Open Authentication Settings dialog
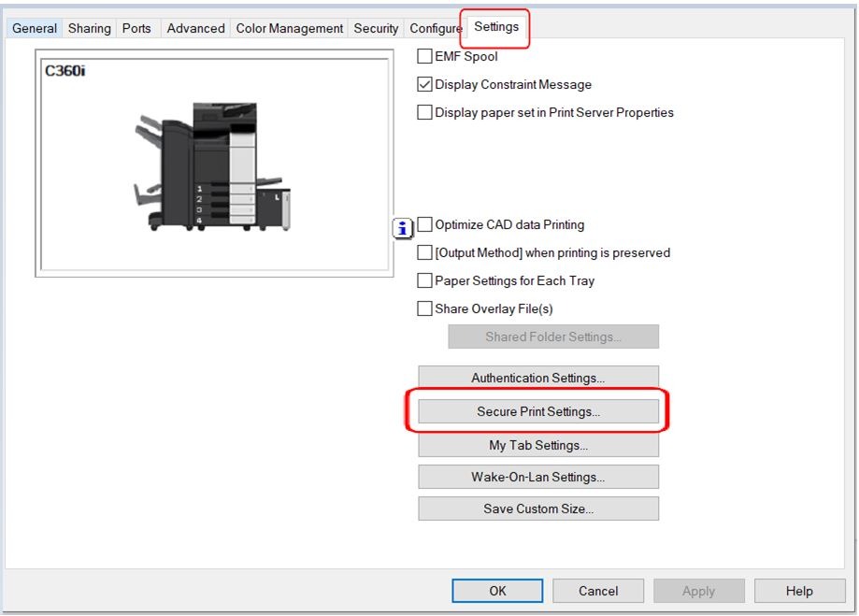The image size is (859, 616). [537, 378]
